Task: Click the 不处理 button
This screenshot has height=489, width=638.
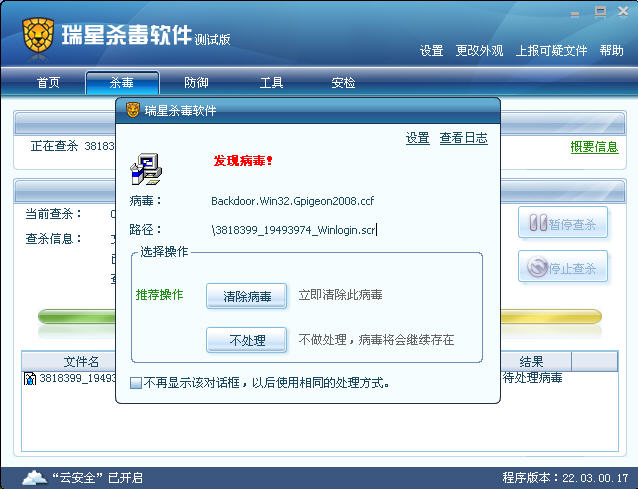Action: 247,340
